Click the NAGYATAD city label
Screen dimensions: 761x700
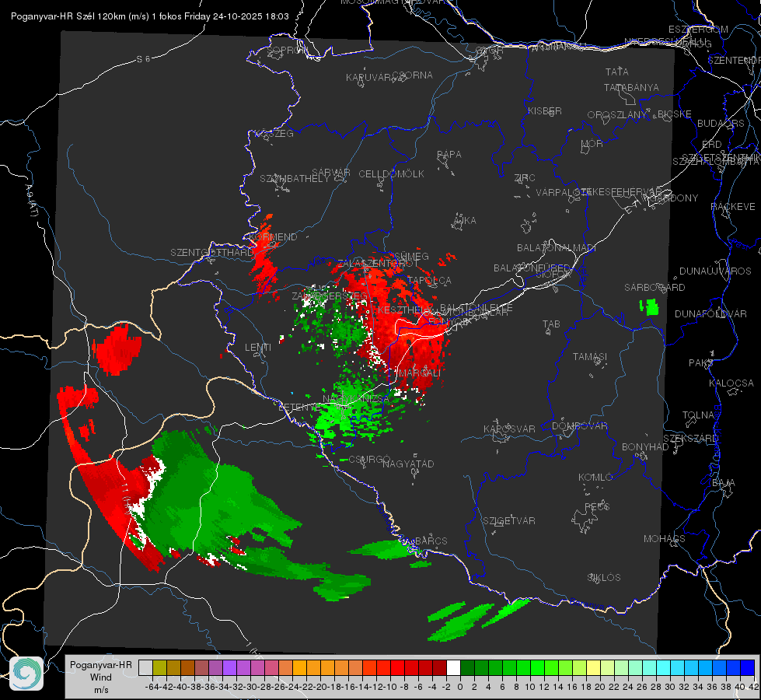(408, 464)
